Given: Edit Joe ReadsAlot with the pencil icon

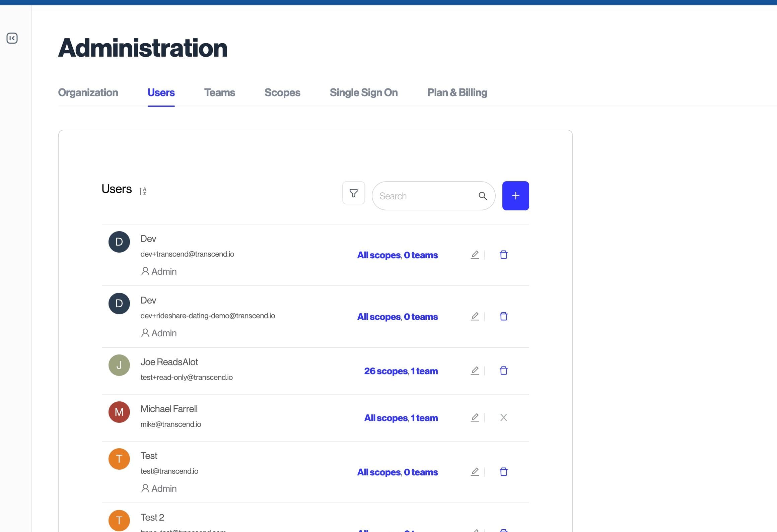Looking at the screenshot, I should click(475, 371).
